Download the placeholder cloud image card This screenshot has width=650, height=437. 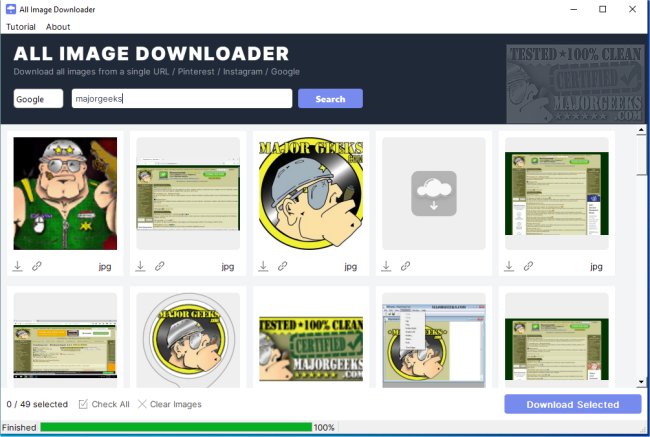point(386,266)
